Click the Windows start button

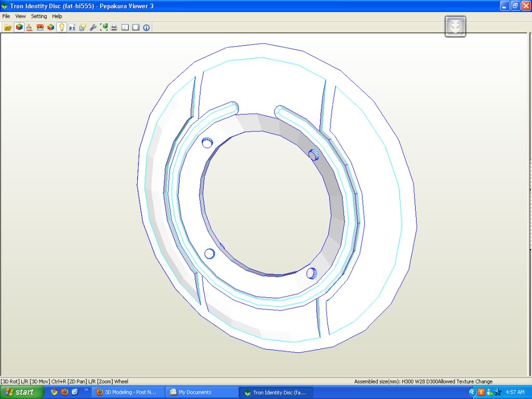[x=22, y=392]
